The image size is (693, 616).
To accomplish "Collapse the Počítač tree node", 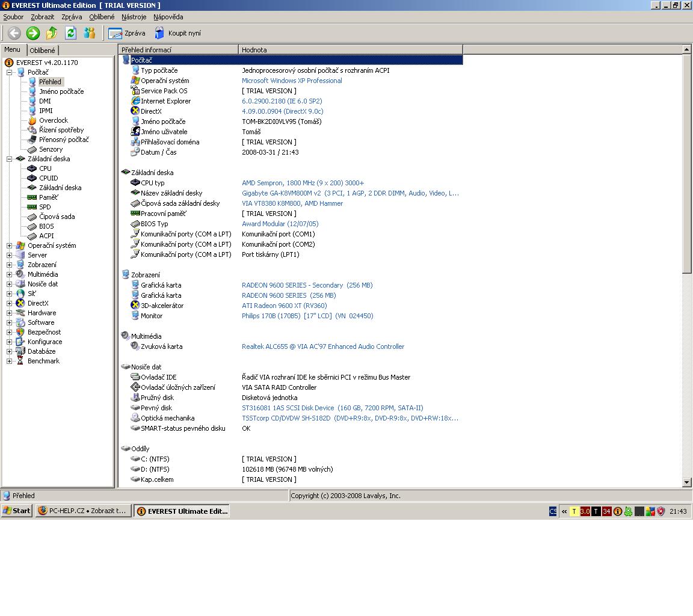I will pos(9,72).
